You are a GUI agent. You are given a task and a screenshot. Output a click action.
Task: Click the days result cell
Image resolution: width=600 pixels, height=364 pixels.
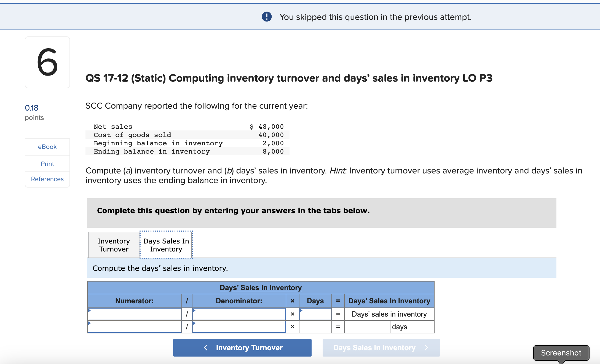pyautogui.click(x=367, y=327)
